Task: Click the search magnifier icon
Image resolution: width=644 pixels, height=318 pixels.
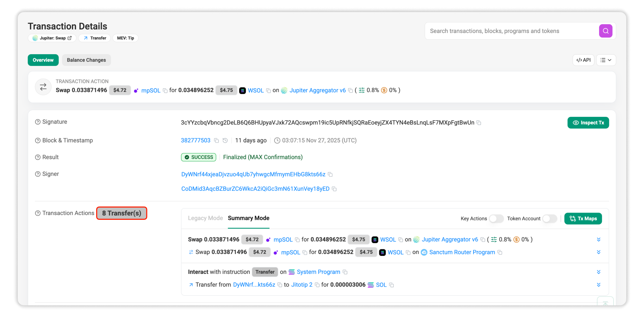Action: pyautogui.click(x=605, y=31)
